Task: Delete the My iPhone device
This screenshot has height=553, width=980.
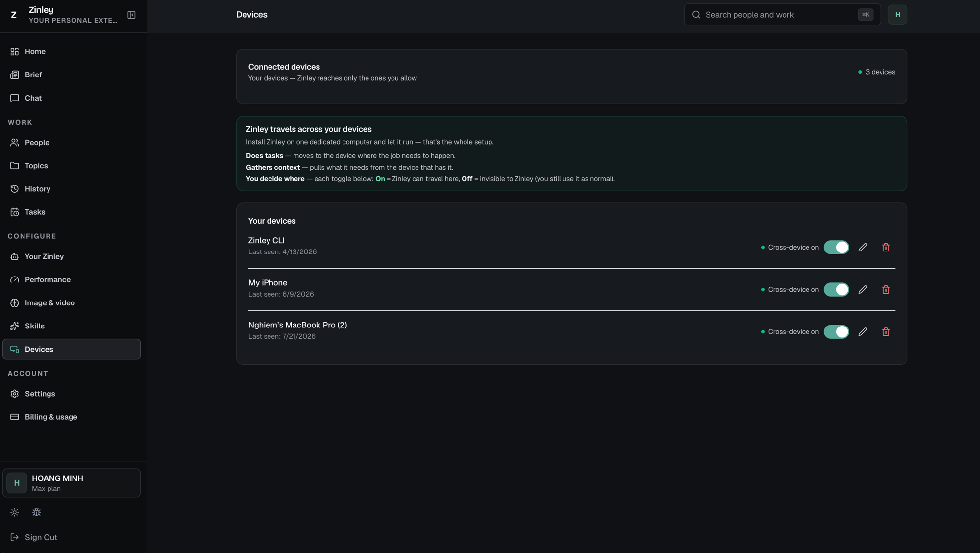Action: pos(886,290)
